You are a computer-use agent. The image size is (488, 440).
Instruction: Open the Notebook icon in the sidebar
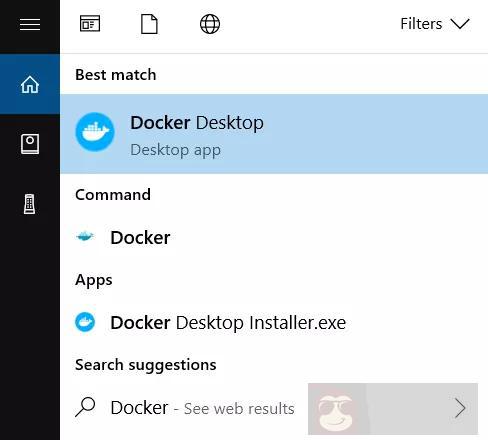pos(30,144)
